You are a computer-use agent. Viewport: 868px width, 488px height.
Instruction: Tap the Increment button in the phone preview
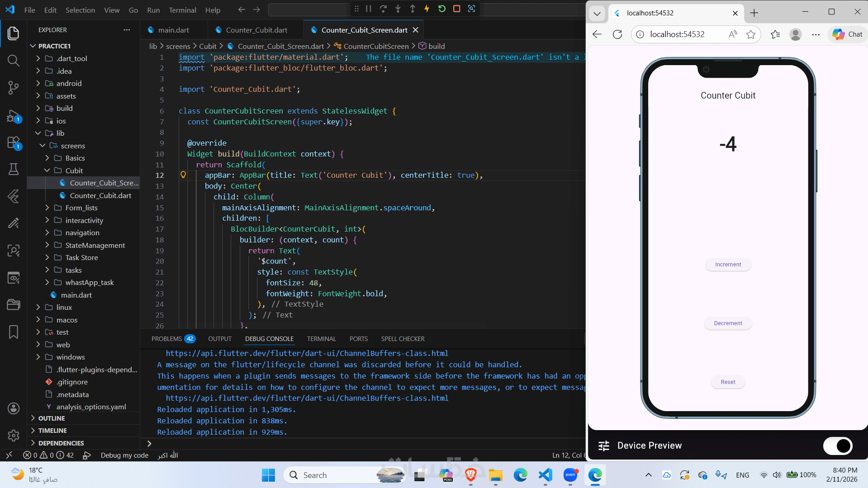728,265
